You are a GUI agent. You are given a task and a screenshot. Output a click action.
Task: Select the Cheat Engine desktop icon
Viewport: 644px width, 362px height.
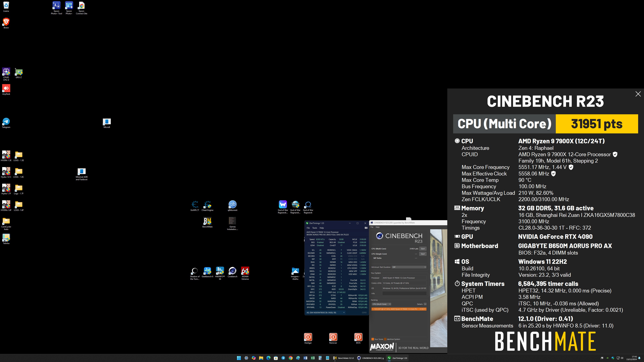tap(207, 206)
